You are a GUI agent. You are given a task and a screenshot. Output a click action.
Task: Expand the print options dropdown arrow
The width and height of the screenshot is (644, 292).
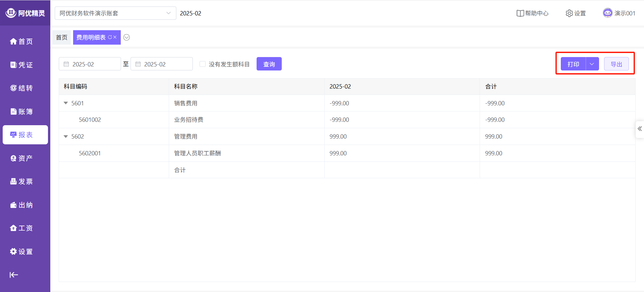[x=592, y=64]
